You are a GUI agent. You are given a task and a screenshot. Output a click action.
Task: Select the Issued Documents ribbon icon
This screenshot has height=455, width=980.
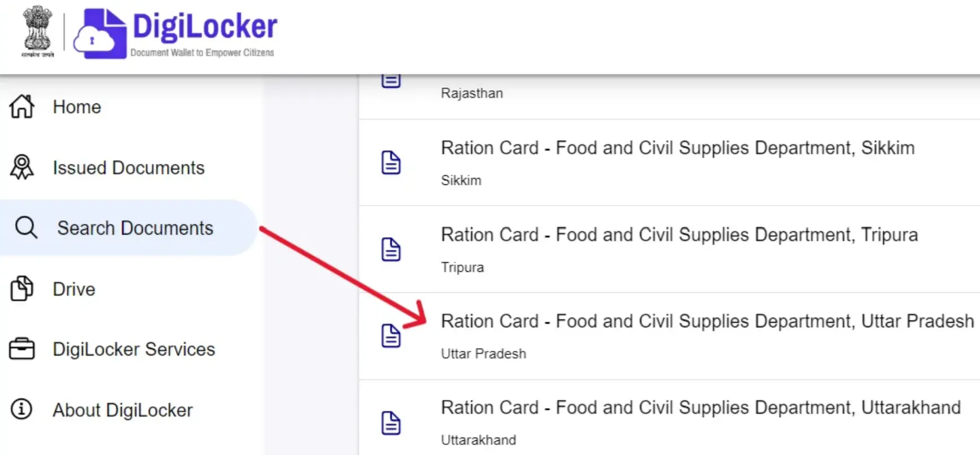tap(21, 167)
